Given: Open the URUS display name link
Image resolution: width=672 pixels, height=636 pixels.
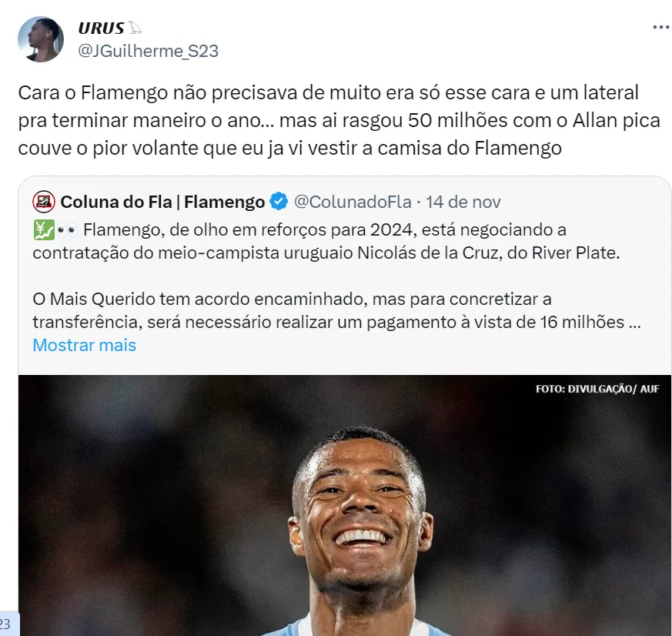Looking at the screenshot, I should point(101,28).
